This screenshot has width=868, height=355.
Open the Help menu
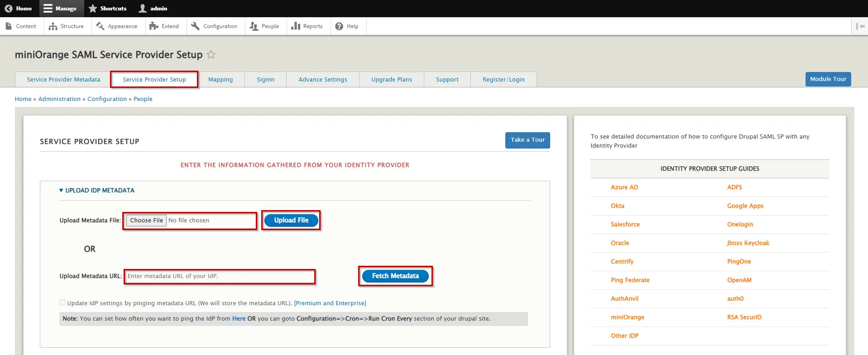click(x=347, y=26)
